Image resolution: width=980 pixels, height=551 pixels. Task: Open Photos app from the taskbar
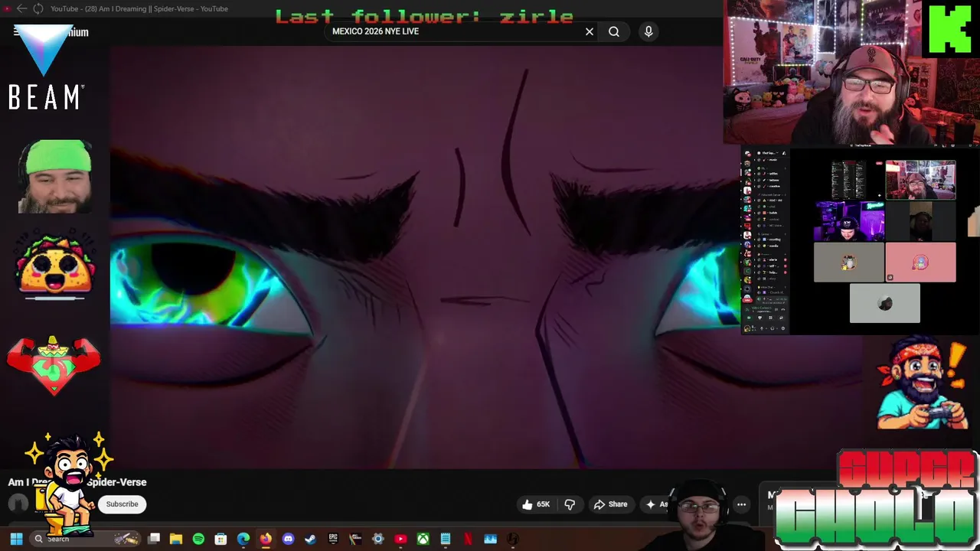pyautogui.click(x=490, y=539)
